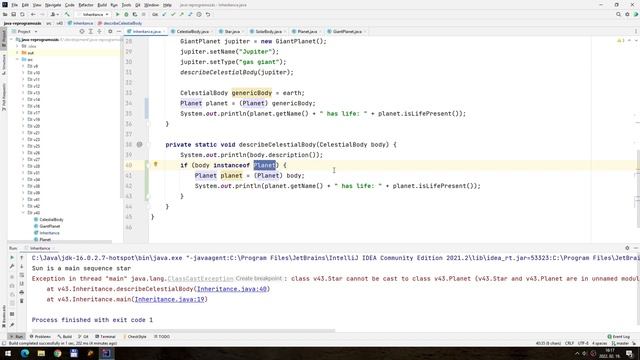
Task: Open the Refactor menu
Action: tap(86, 5)
